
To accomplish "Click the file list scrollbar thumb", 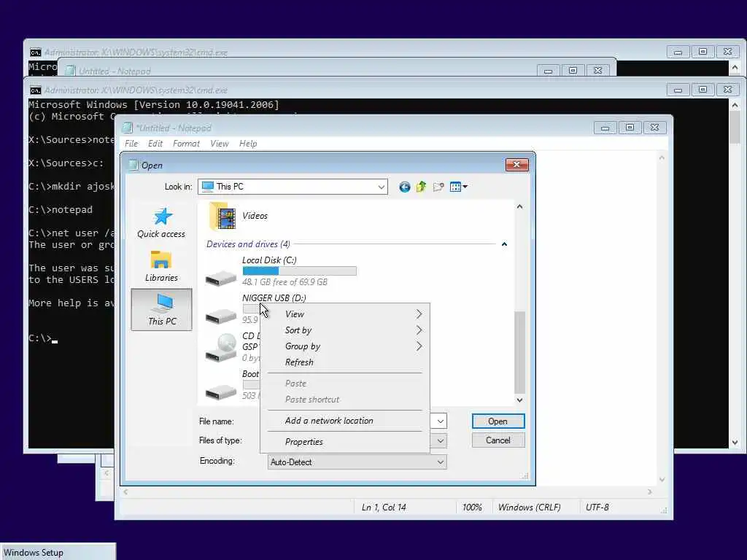I will click(x=519, y=352).
